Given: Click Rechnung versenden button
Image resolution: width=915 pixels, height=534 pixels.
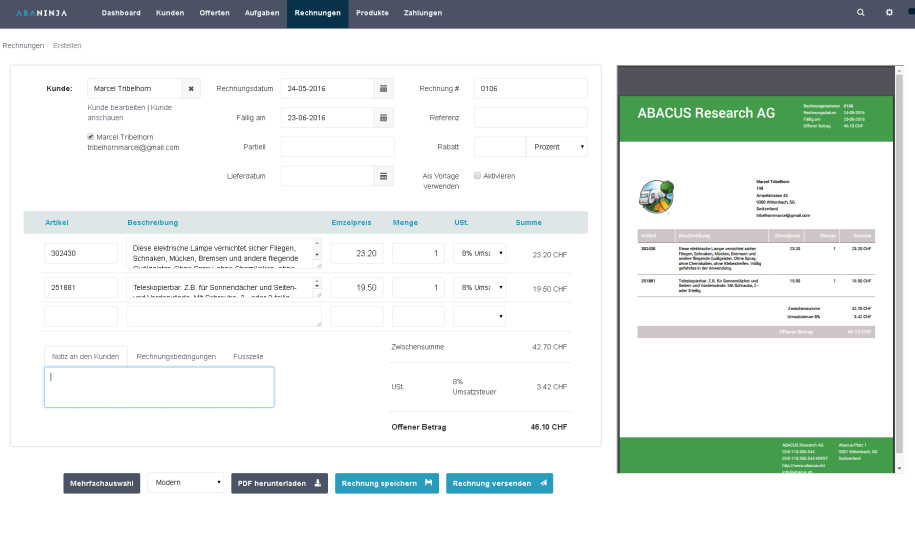Looking at the screenshot, I should click(x=499, y=483).
